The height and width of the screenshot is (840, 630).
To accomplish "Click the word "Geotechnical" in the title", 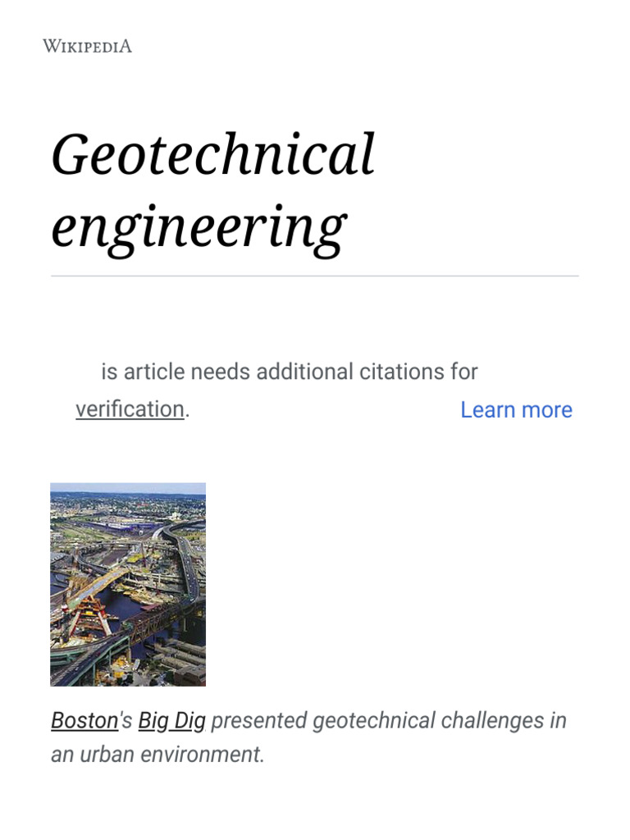I will (x=213, y=154).
